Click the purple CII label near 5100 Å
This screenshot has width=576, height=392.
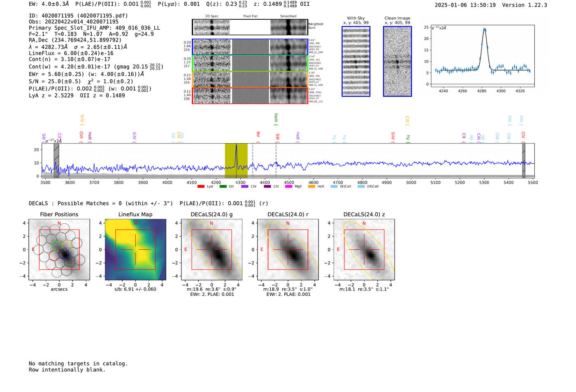pos(464,137)
